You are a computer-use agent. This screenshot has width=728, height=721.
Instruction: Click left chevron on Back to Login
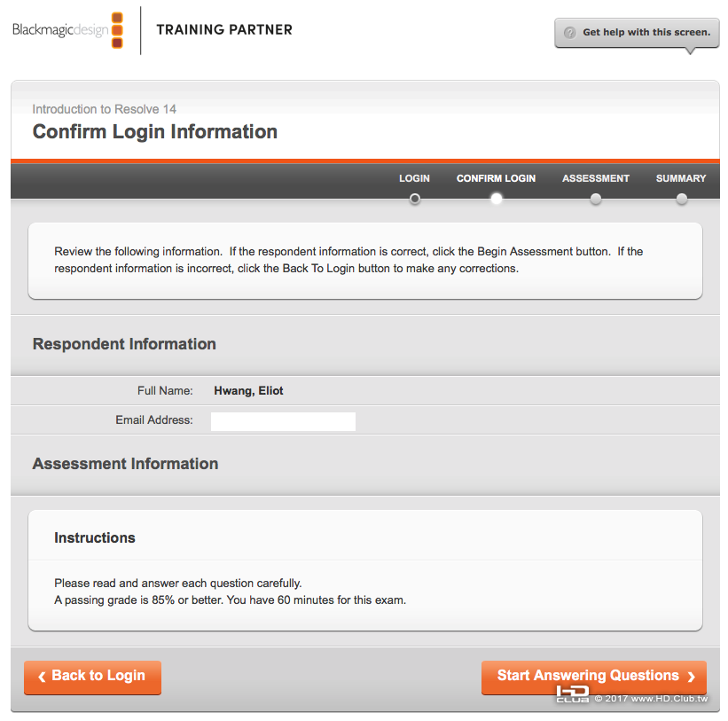tap(41, 677)
